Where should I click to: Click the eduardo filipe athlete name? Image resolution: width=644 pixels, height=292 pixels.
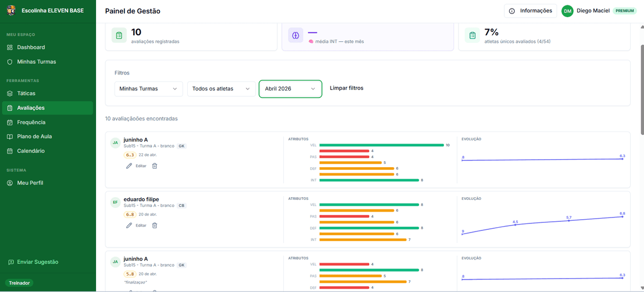point(141,199)
